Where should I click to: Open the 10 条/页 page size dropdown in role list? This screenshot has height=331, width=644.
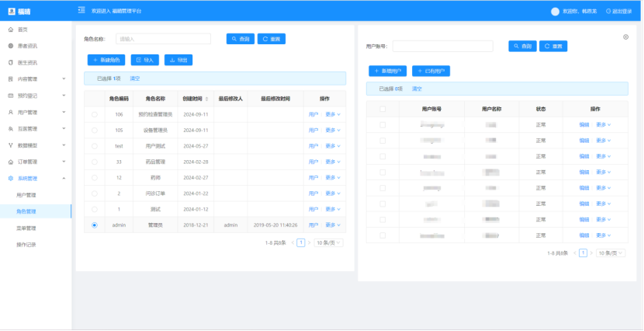click(x=329, y=242)
